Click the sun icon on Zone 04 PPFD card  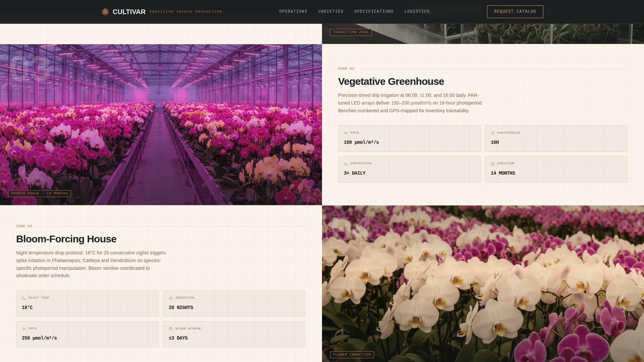pos(23,329)
